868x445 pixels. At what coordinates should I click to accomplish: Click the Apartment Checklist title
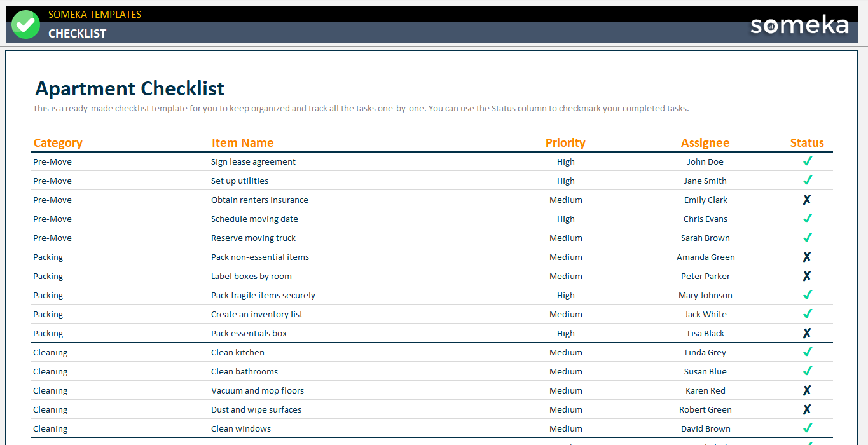[x=130, y=88]
